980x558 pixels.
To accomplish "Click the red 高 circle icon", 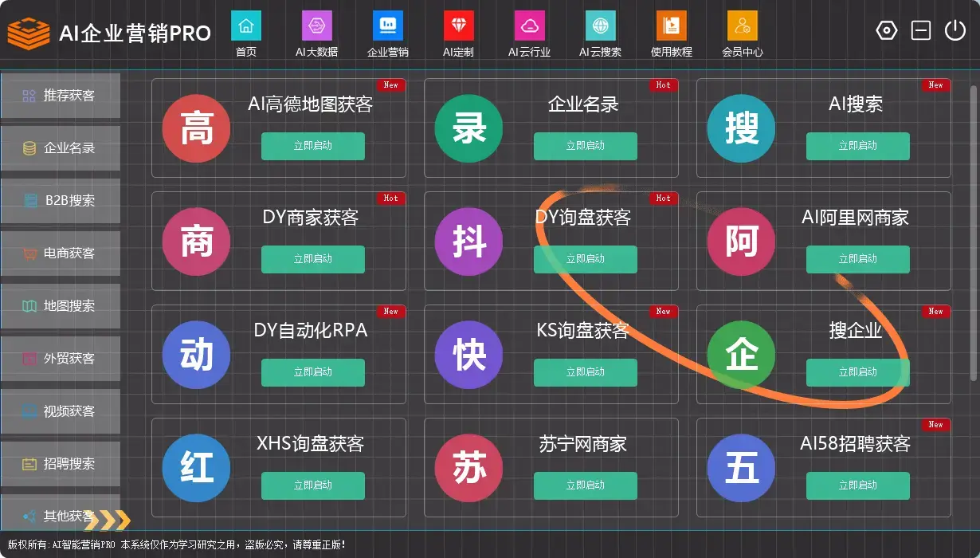I will [x=196, y=128].
